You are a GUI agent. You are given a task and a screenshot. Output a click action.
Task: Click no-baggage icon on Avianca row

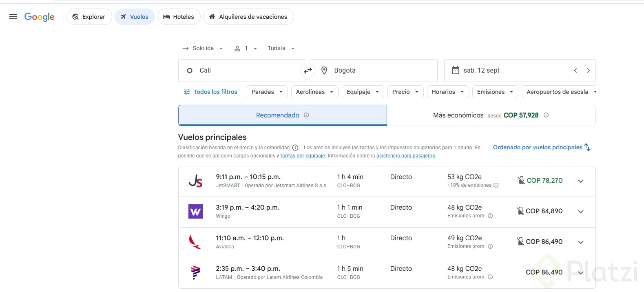click(520, 241)
